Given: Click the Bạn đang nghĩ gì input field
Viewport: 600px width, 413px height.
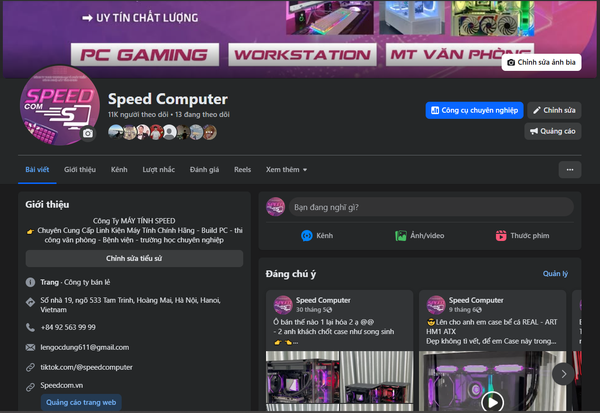Looking at the screenshot, I should [x=430, y=207].
